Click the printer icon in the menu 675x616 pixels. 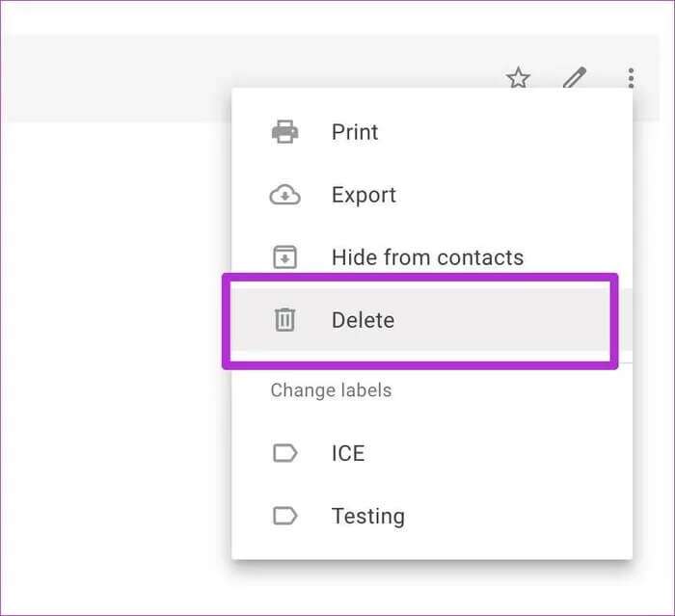coord(284,132)
